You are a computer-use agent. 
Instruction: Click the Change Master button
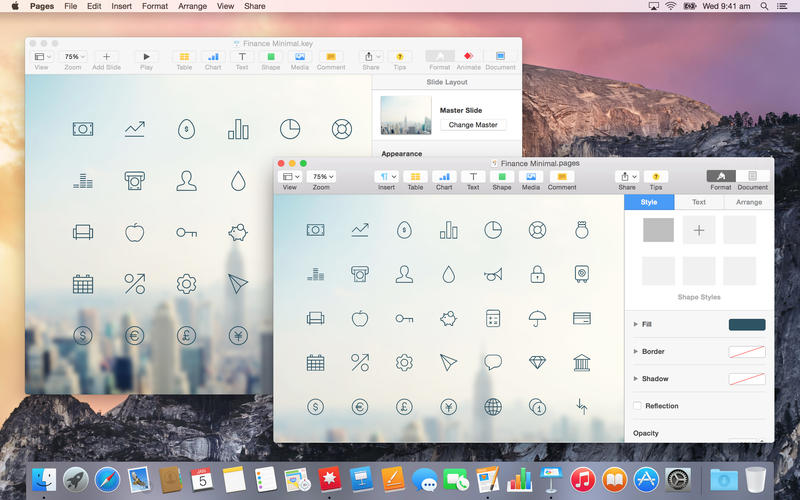tap(473, 125)
